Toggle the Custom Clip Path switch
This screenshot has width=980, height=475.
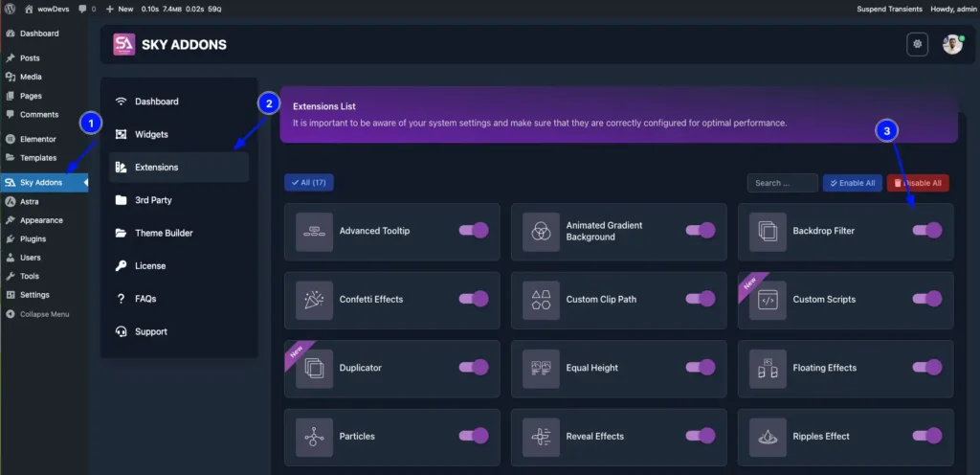701,299
